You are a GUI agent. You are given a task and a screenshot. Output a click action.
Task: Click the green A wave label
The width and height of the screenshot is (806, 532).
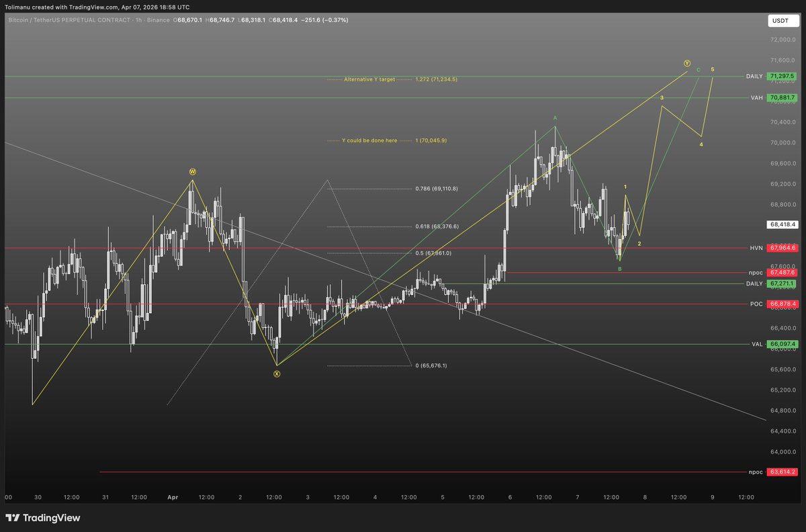pyautogui.click(x=555, y=118)
